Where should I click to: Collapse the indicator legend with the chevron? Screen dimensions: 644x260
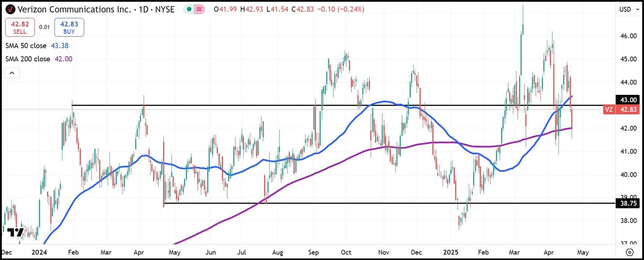point(12,72)
